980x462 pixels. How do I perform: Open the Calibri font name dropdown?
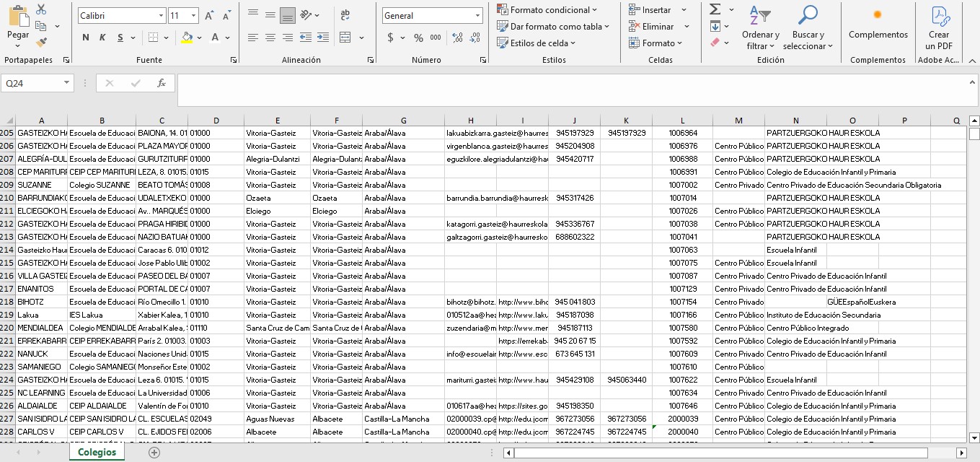point(120,15)
